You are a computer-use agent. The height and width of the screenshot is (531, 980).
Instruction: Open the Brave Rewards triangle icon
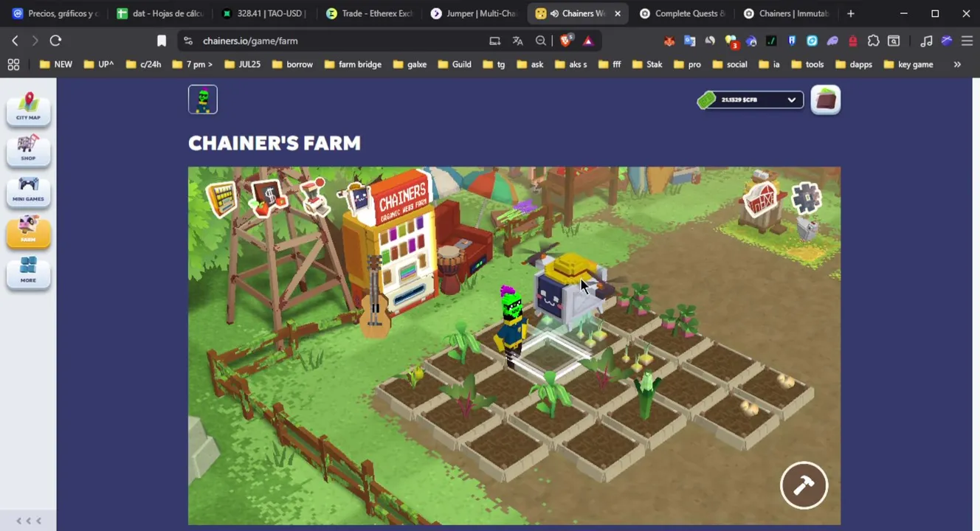point(588,41)
